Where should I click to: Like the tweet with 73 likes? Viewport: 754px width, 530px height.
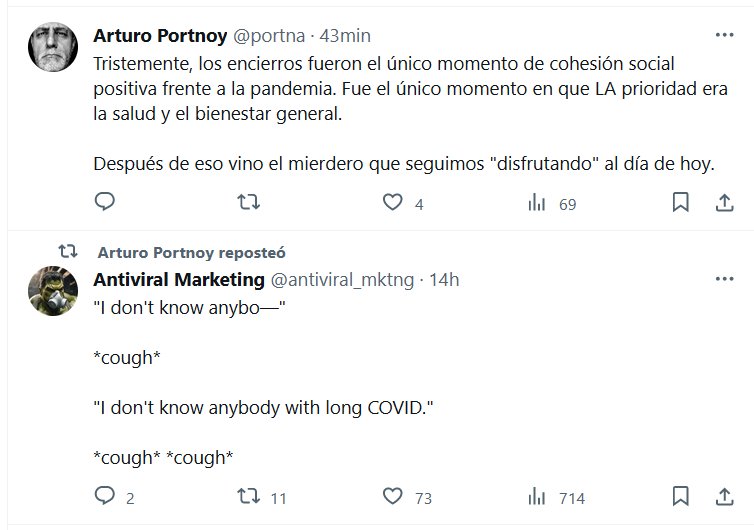tap(393, 496)
